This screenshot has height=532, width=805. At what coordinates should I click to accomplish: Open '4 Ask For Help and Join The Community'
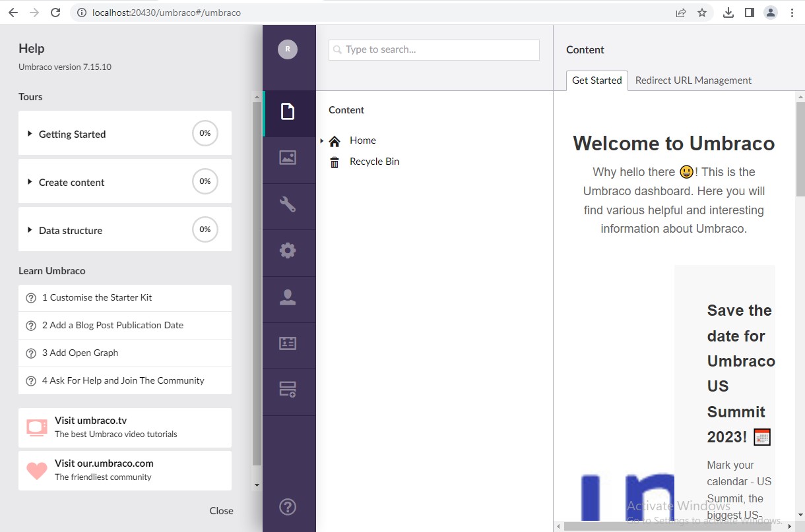[x=125, y=381]
